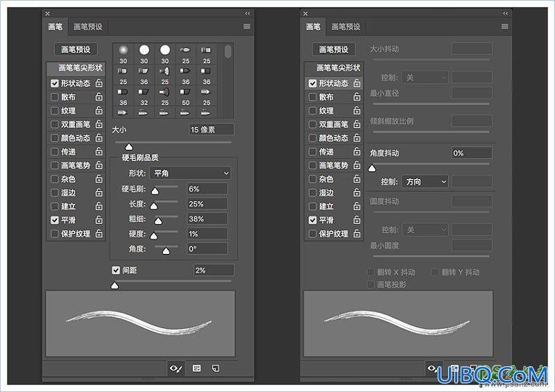The width and height of the screenshot is (555, 392).
Task: Open angle jitter 控制 dropdown showing 方向
Action: coord(425,182)
